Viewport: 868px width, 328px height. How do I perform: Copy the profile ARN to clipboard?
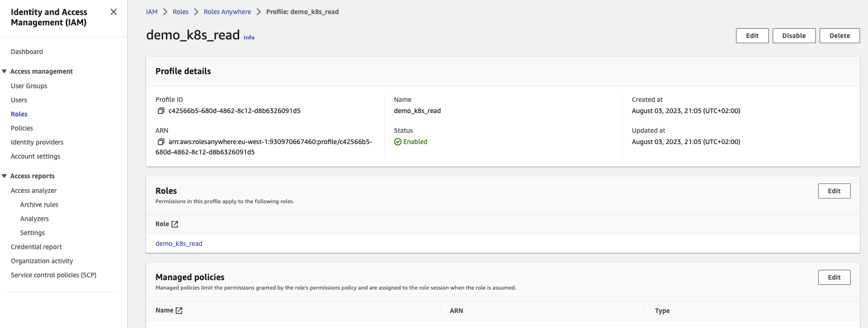(161, 142)
